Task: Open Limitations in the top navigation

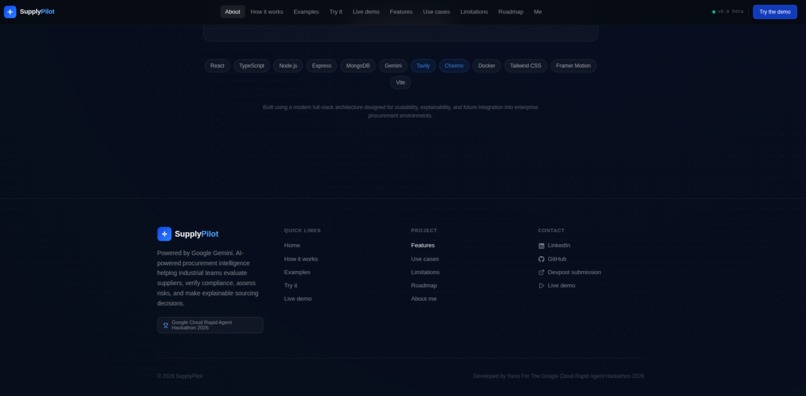Action: pos(474,12)
